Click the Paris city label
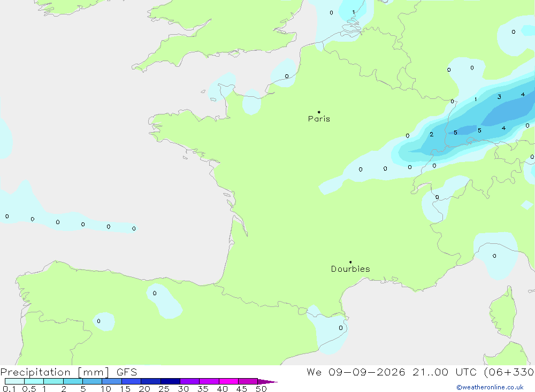 (319, 119)
